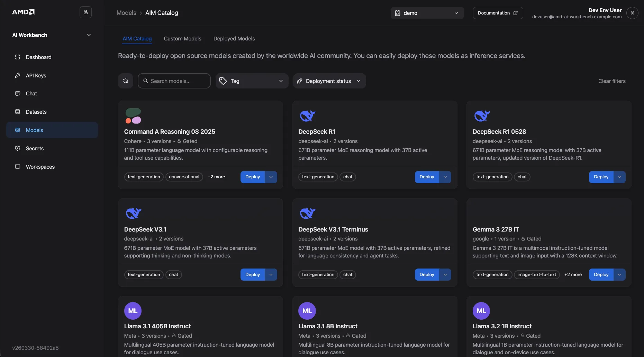
Task: Open Secrets from the sidebar
Action: pyautogui.click(x=52, y=148)
